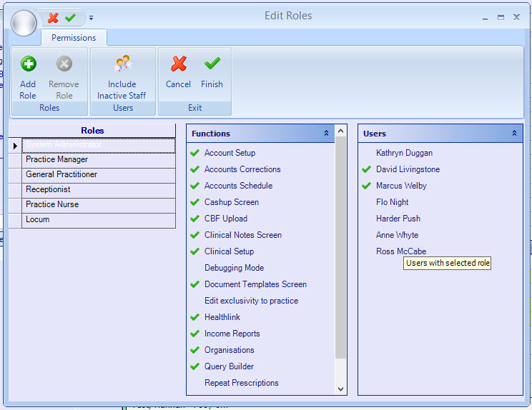The height and width of the screenshot is (410, 532).
Task: Select the General Practitioner role
Action: click(99, 174)
